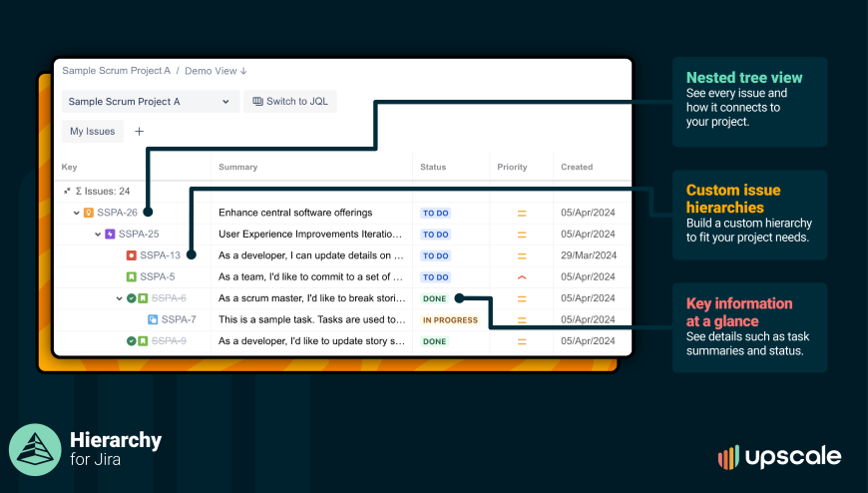
Task: Click the TO DO status of SSPA-5
Action: [436, 277]
